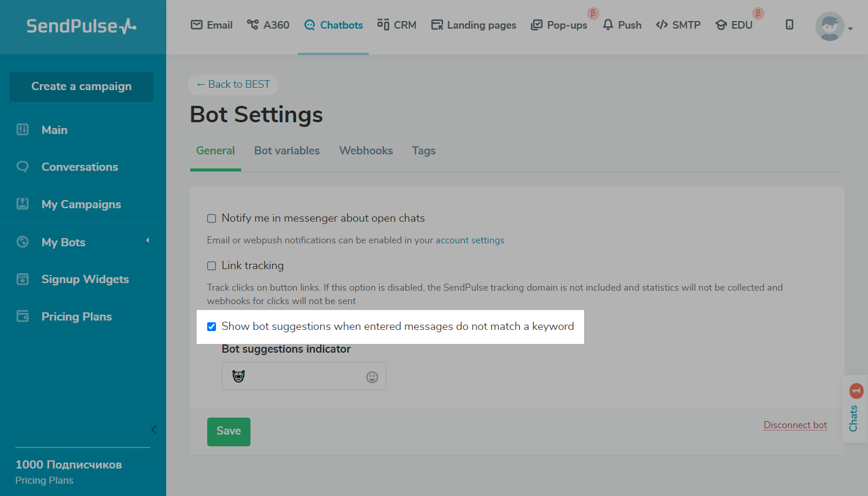Click the green Save button

tap(229, 432)
